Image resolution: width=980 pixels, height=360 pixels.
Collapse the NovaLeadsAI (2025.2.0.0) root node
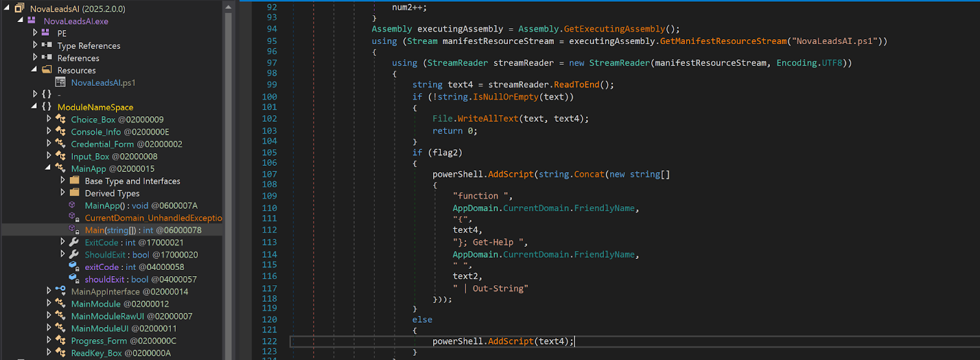click(6, 9)
